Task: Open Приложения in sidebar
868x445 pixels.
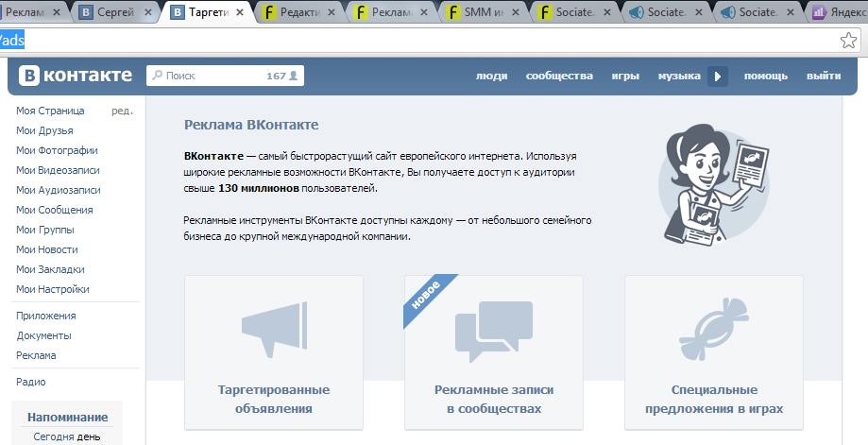Action: tap(46, 317)
